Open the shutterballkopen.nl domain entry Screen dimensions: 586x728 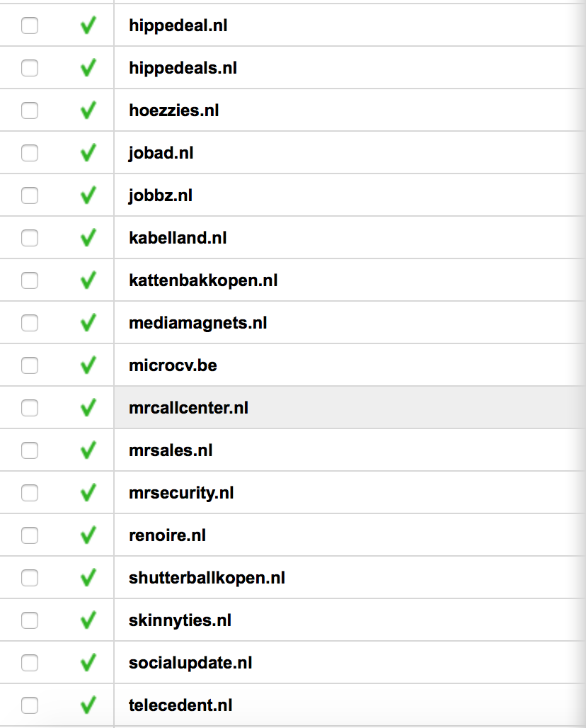point(207,578)
